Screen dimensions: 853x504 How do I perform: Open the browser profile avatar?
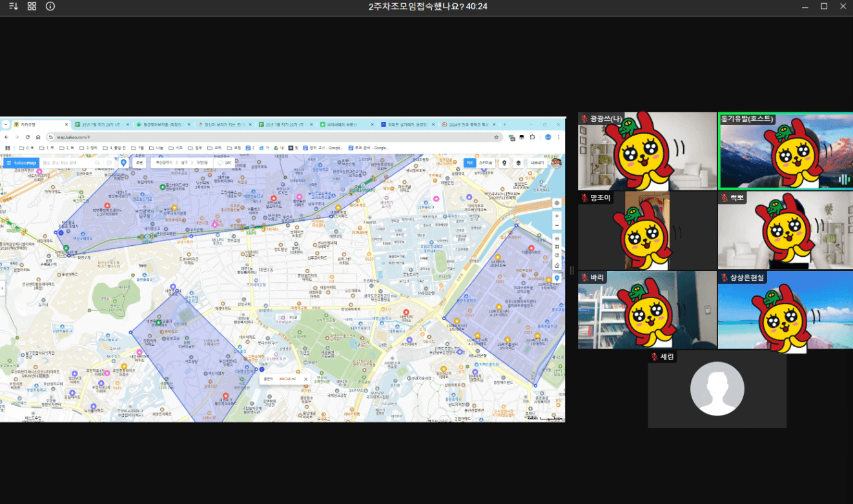(548, 137)
